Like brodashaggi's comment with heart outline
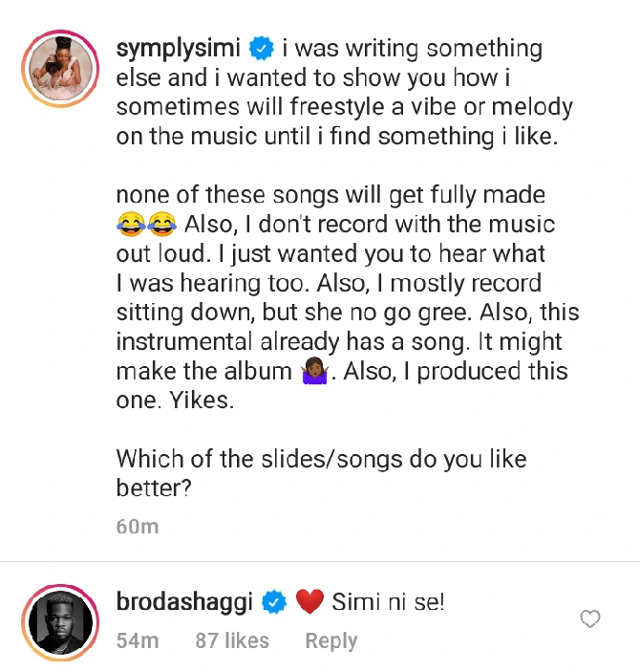The image size is (640, 672). (590, 619)
